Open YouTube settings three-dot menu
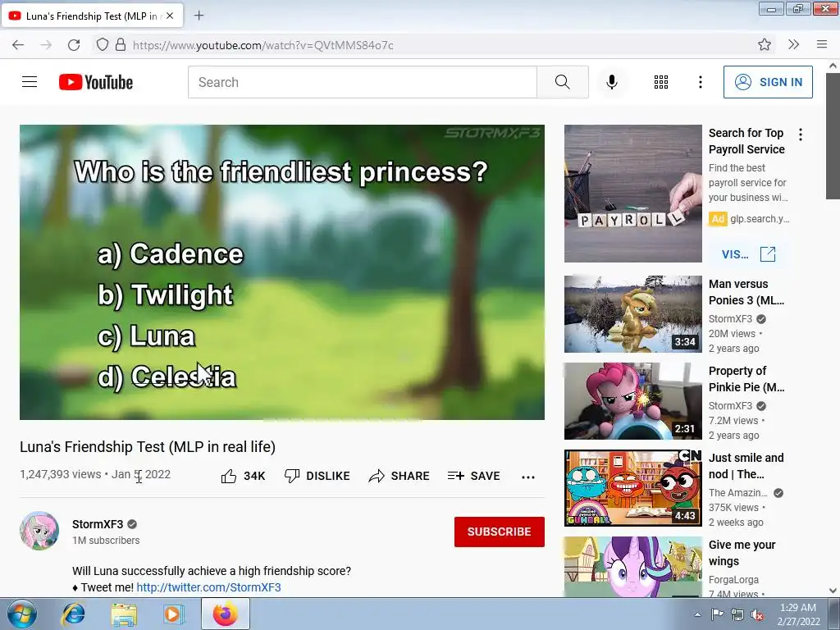This screenshot has width=840, height=630. [x=701, y=82]
